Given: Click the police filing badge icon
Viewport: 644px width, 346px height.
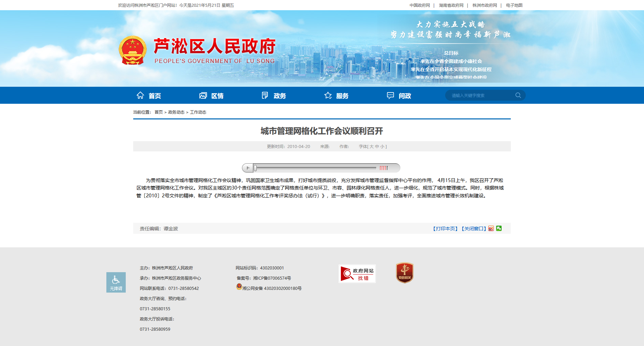Looking at the screenshot, I should pos(239,286).
